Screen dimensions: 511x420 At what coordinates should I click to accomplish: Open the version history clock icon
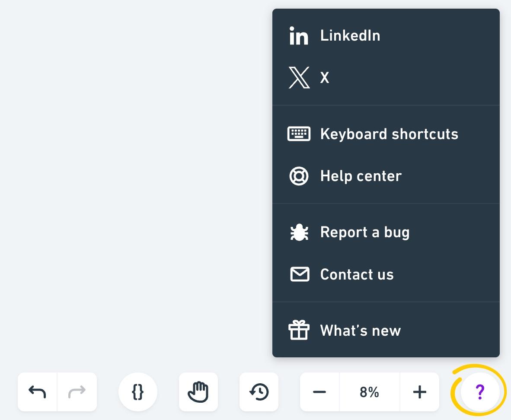(x=259, y=392)
